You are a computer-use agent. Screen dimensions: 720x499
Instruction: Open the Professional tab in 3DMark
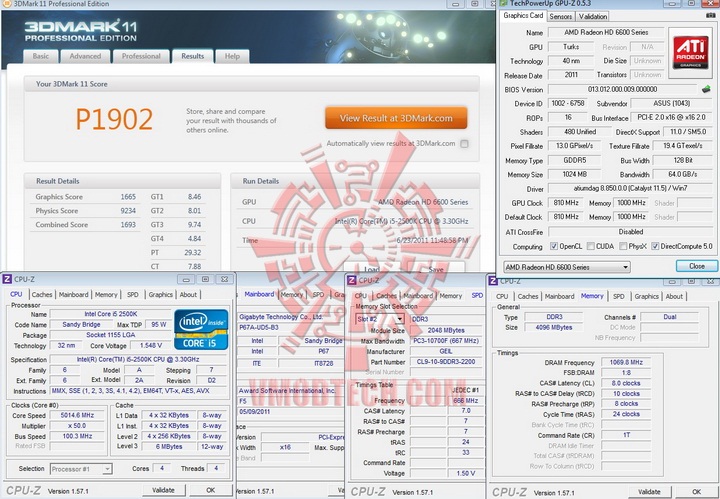click(x=141, y=56)
